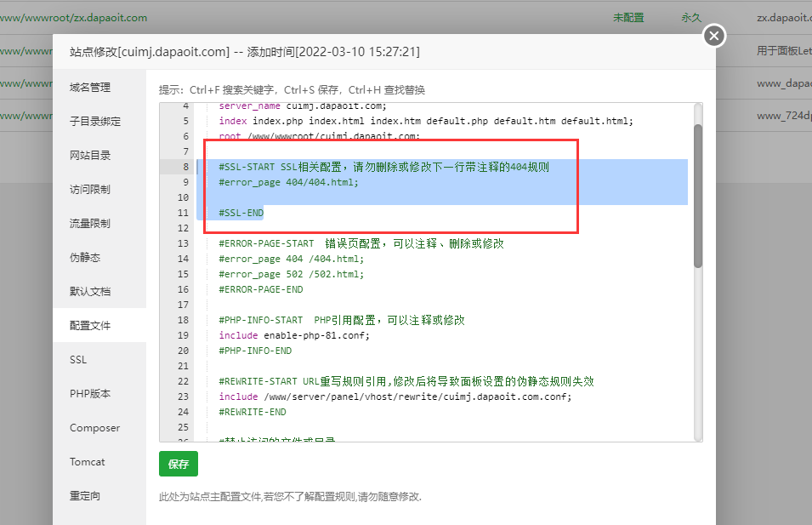Open the 重定向 tab

click(x=85, y=496)
